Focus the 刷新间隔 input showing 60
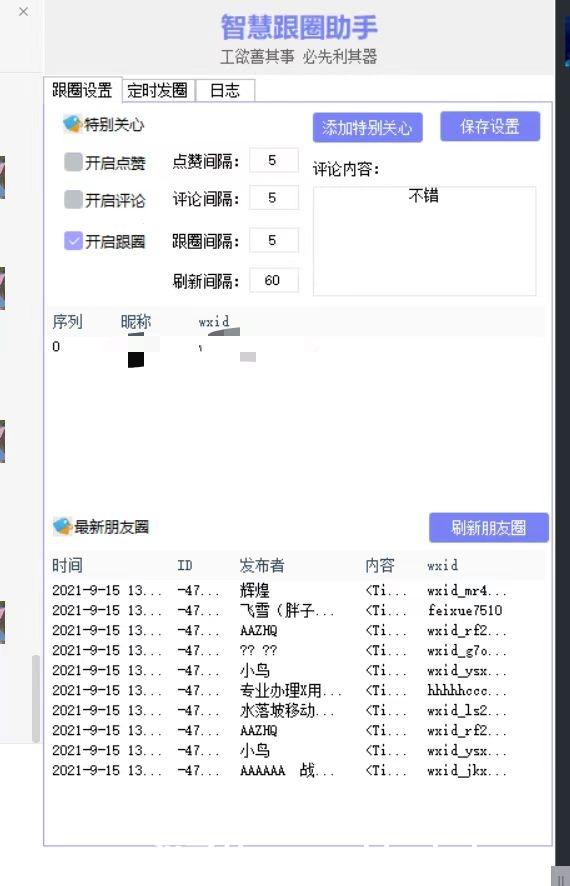570x886 pixels. click(x=273, y=280)
